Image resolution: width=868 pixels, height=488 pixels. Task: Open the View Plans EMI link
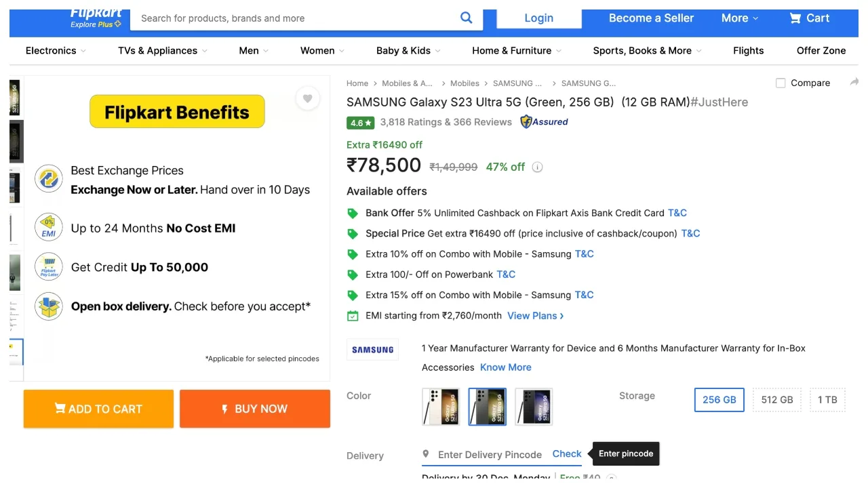tap(535, 316)
